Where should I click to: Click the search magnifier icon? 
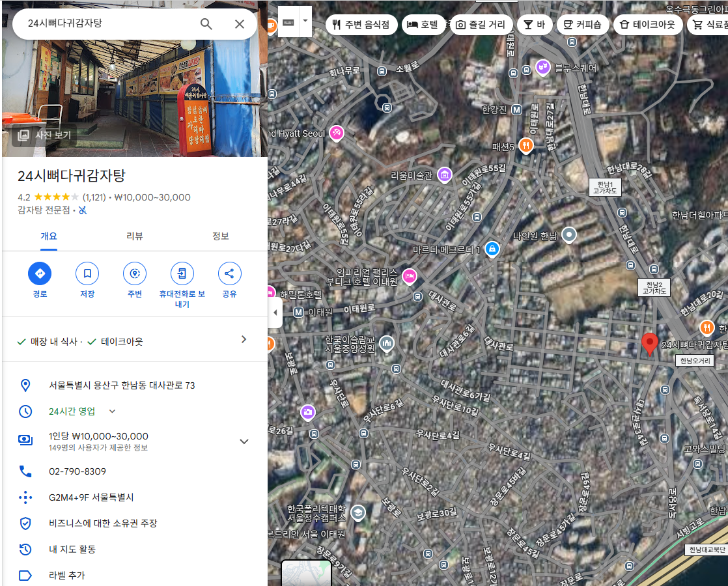coord(206,23)
